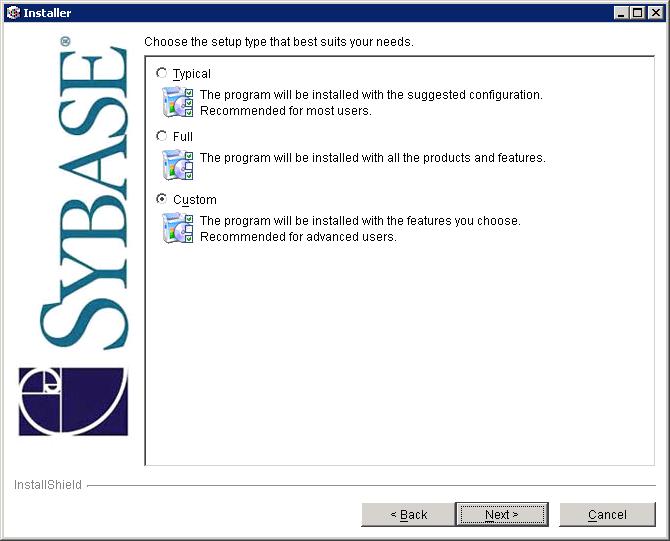Screen dimensions: 670x541
Task: Click 'Choose the setup type' heading text
Action: click(x=279, y=42)
